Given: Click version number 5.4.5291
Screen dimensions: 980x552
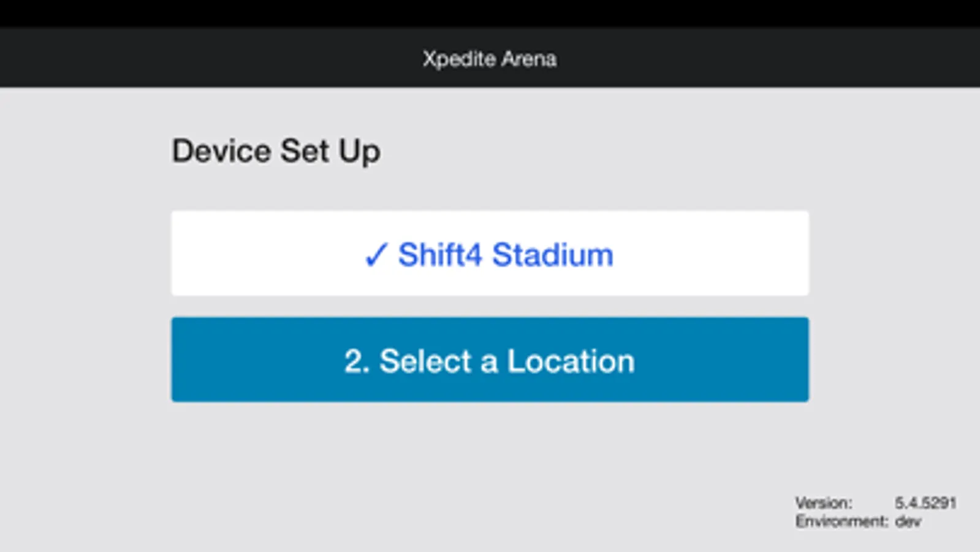Looking at the screenshot, I should click(925, 503).
